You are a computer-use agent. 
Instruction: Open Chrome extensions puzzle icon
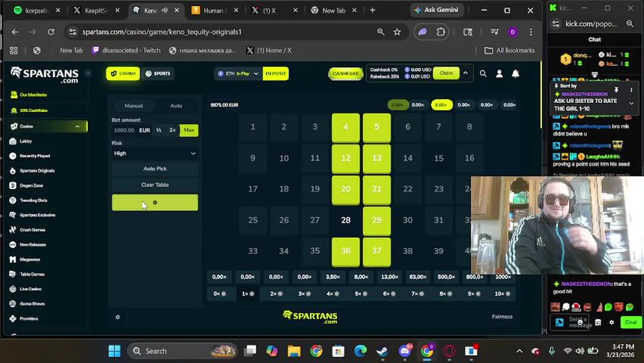[441, 32]
